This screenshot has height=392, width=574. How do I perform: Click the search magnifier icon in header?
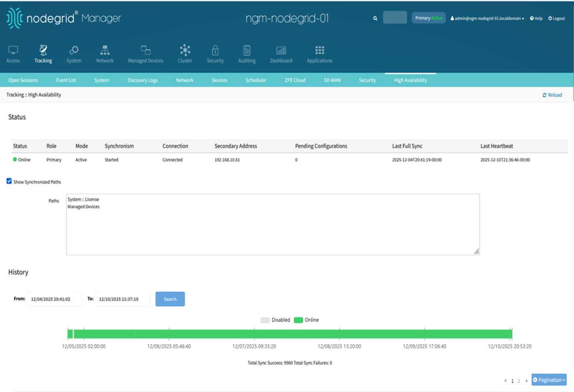point(375,18)
